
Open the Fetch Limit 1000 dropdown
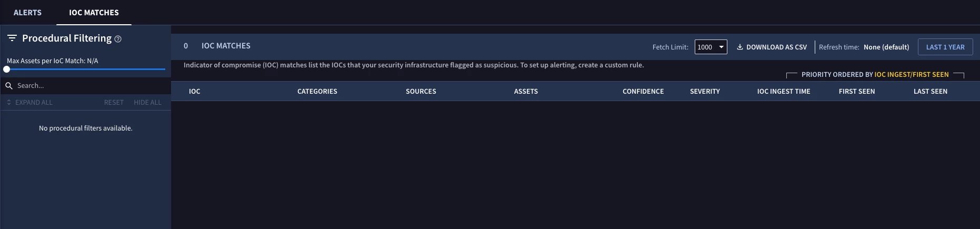pos(711,47)
